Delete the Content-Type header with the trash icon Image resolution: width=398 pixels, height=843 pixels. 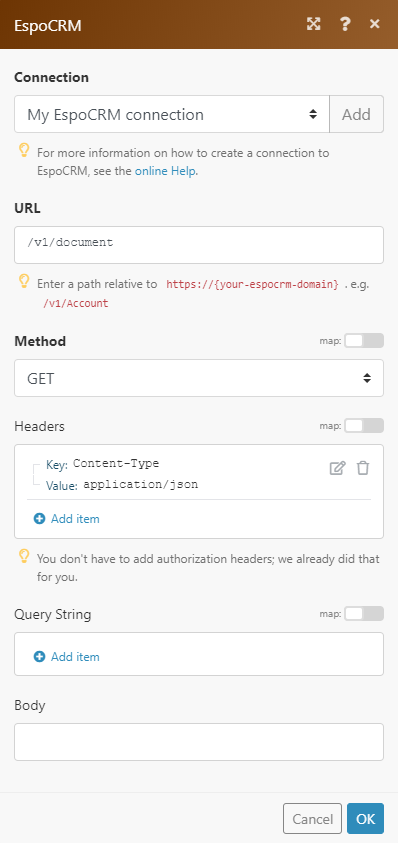(x=363, y=468)
